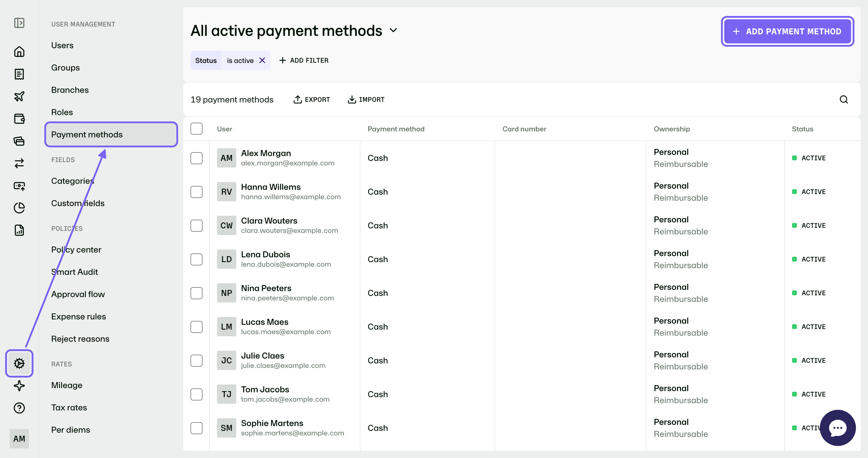The height and width of the screenshot is (458, 868).
Task: Open the cards icon in sidebar
Action: (19, 141)
